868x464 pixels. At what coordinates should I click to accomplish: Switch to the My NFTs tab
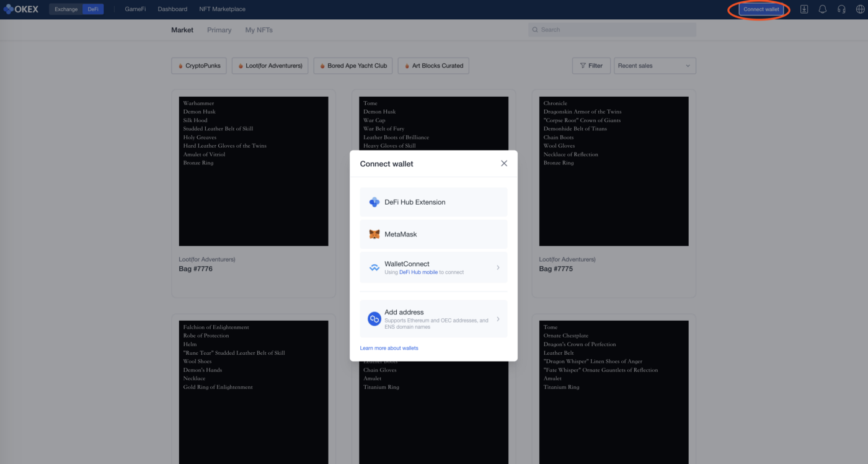[259, 30]
